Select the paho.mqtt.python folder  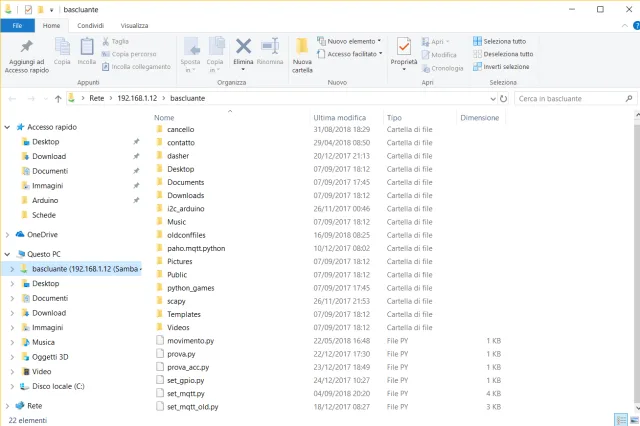(196, 247)
